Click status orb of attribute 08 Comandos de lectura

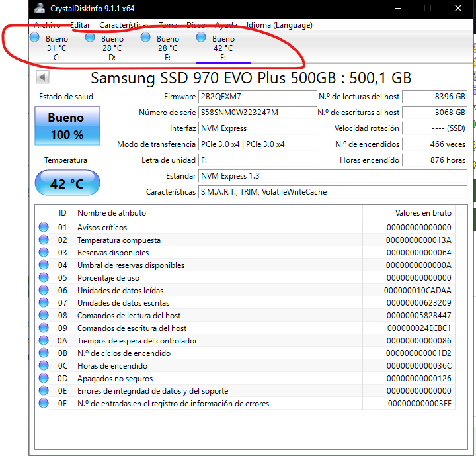point(44,315)
